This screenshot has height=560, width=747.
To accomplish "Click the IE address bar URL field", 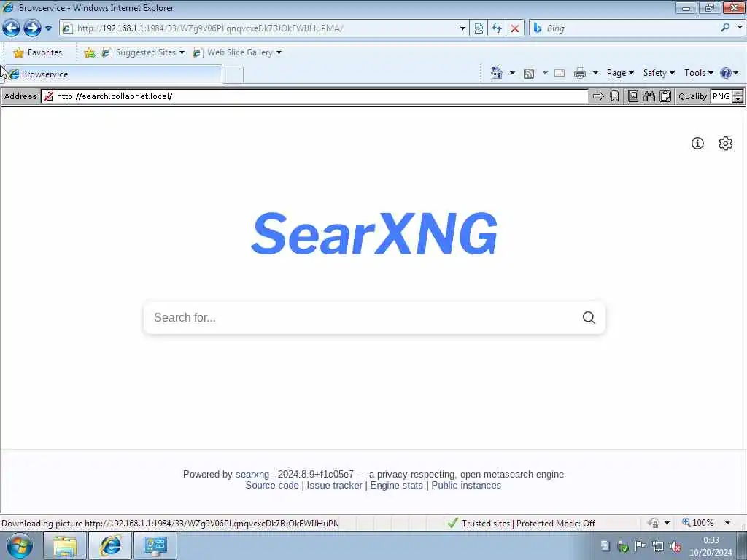I will pyautogui.click(x=266, y=28).
